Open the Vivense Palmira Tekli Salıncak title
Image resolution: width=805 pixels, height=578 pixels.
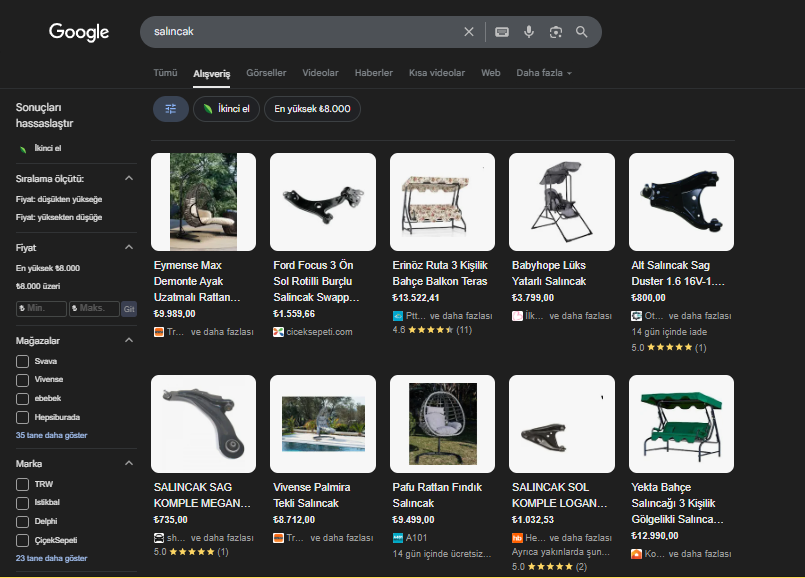pyautogui.click(x=312, y=495)
